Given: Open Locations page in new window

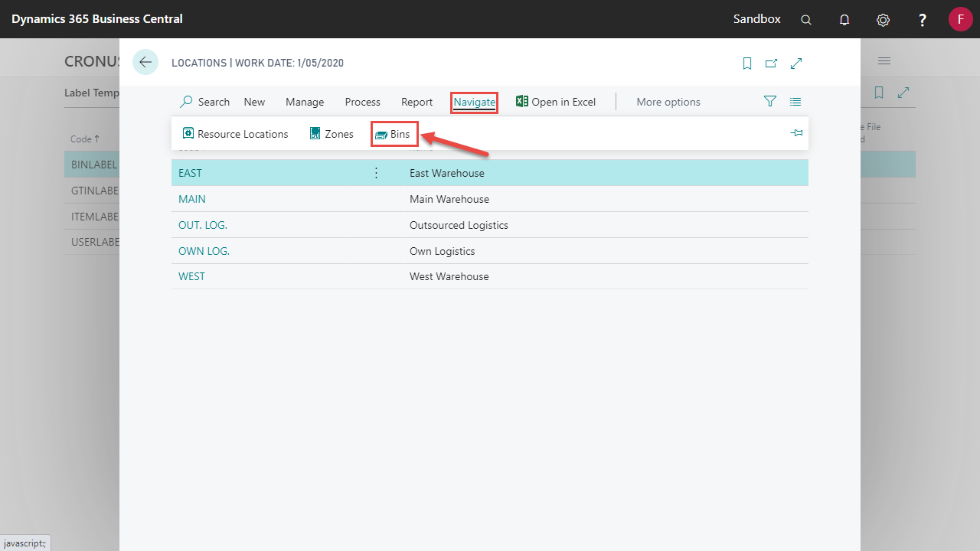Looking at the screenshot, I should click(x=772, y=64).
